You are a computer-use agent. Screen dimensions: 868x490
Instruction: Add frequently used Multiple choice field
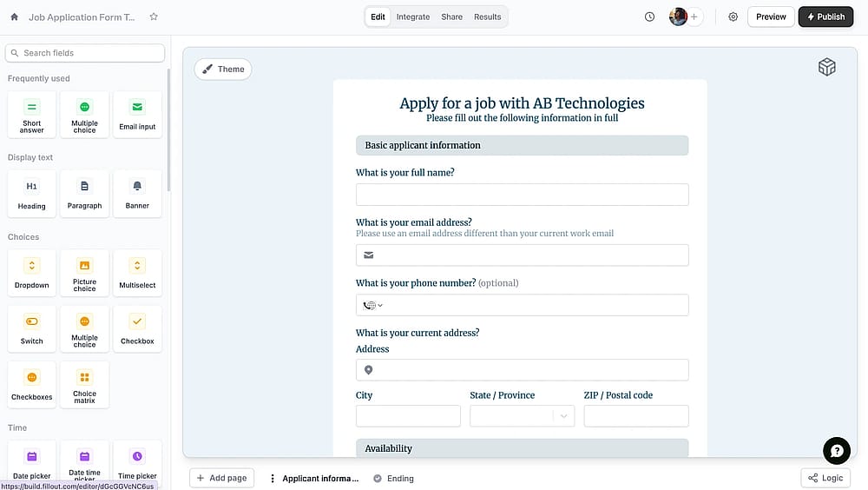85,115
